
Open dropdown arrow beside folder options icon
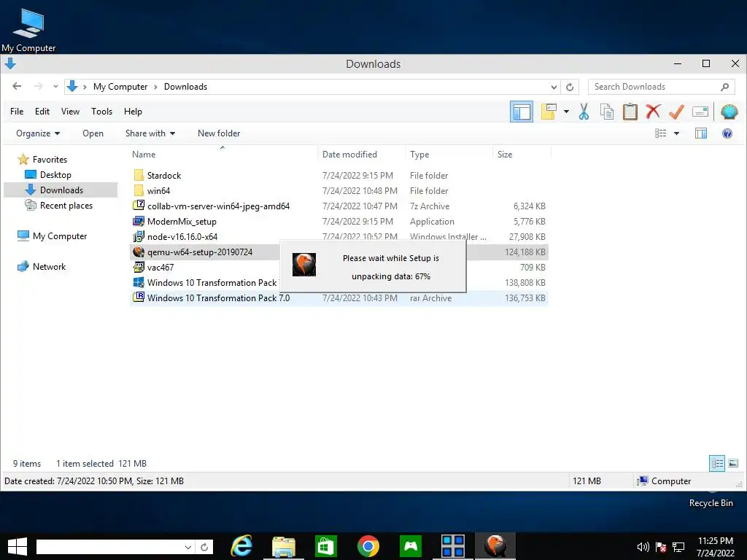566,112
